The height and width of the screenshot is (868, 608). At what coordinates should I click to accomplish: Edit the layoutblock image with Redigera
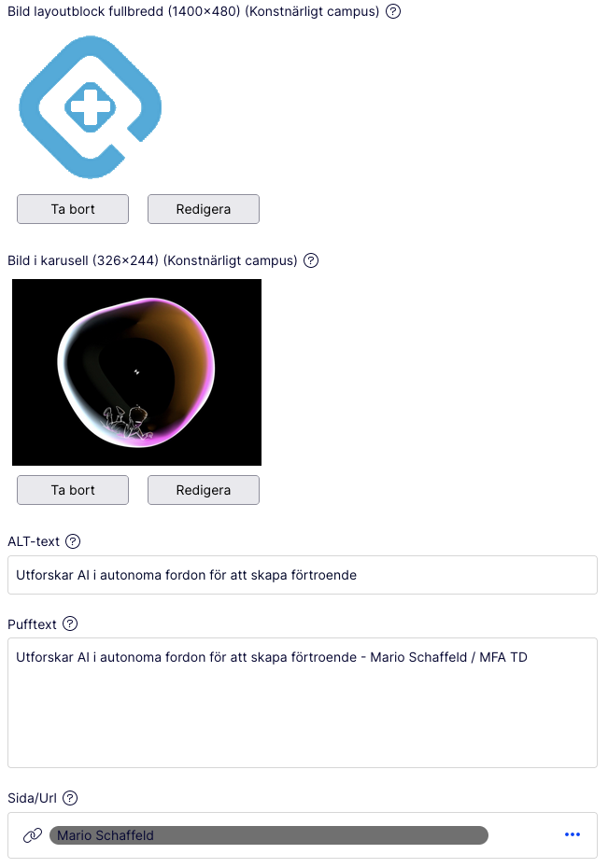click(x=204, y=209)
